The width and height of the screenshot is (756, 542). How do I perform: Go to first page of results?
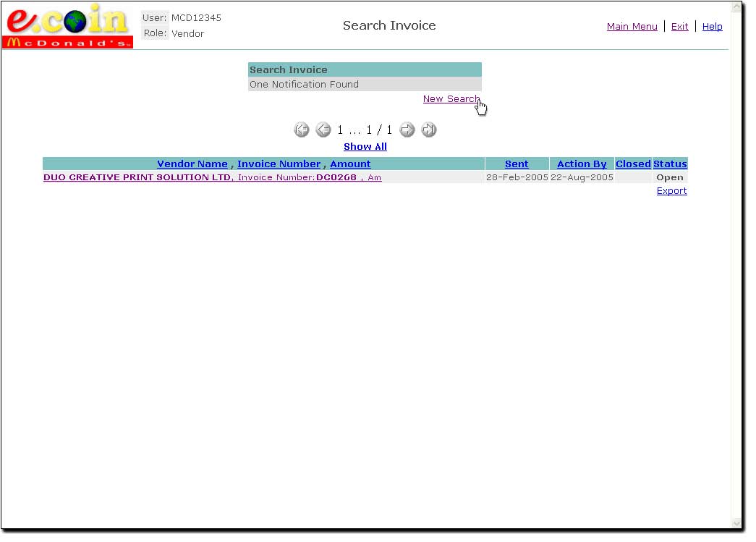[x=302, y=130]
